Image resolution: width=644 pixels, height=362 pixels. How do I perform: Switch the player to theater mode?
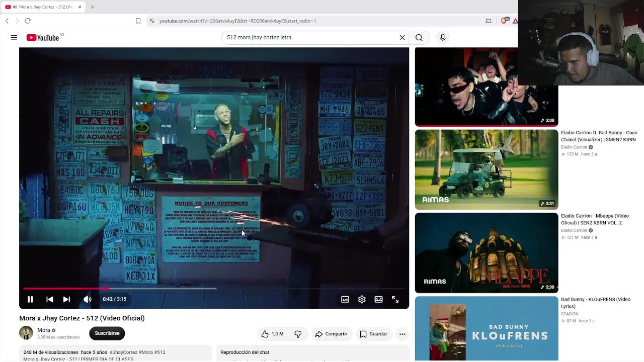tap(378, 299)
